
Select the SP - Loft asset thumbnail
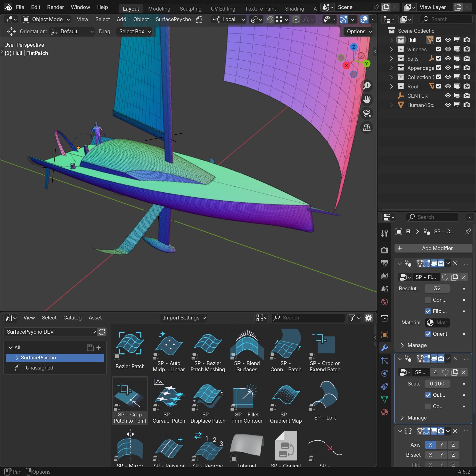point(325,400)
